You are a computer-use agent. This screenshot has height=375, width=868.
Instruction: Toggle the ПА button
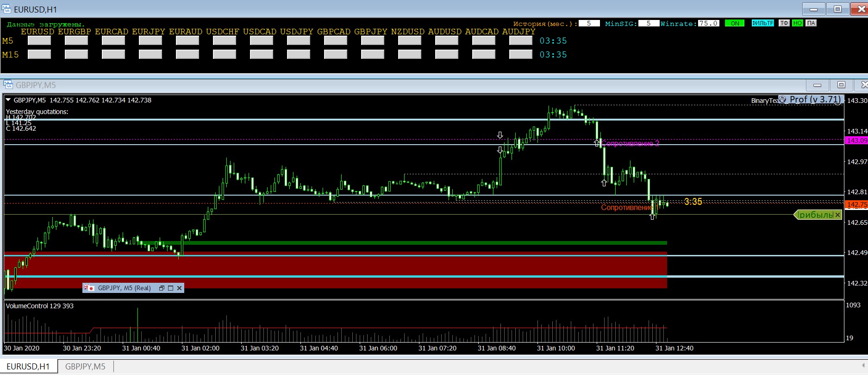tap(811, 23)
